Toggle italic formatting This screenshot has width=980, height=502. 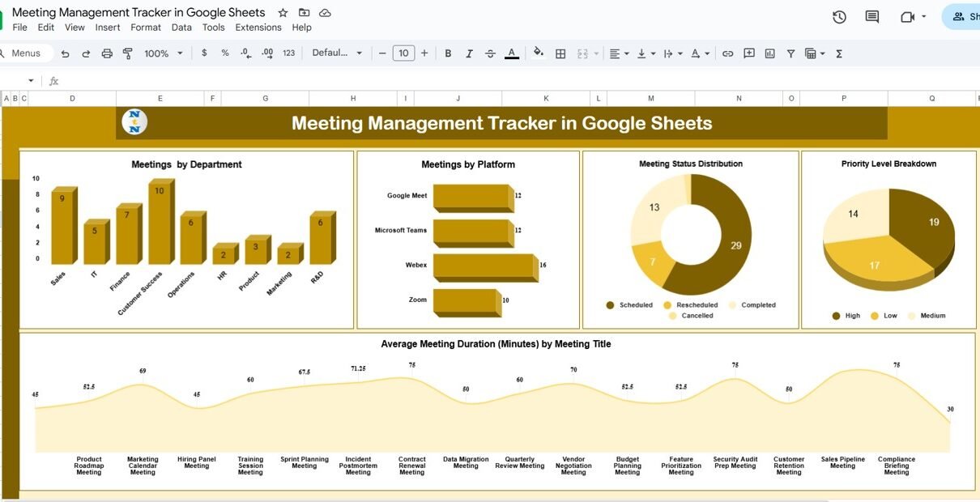pyautogui.click(x=469, y=53)
